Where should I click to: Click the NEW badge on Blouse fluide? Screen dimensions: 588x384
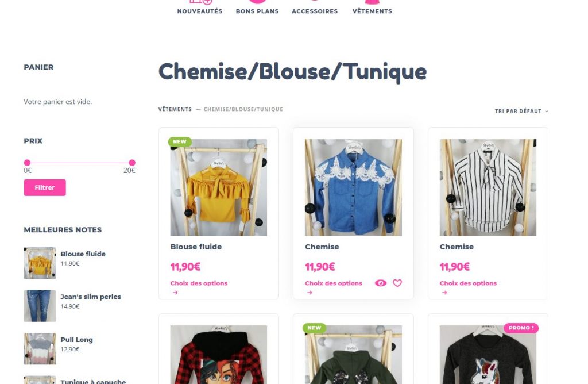tap(180, 141)
